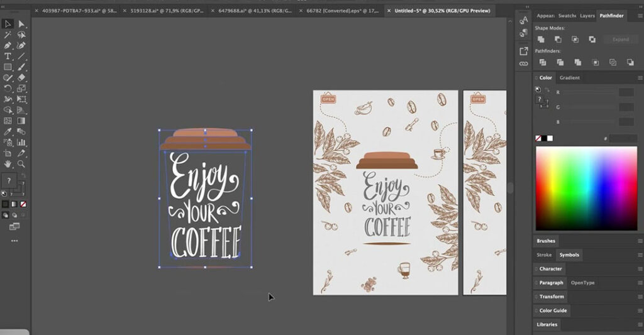Change screen mode button in toolbar
644x335 pixels.
click(x=15, y=226)
